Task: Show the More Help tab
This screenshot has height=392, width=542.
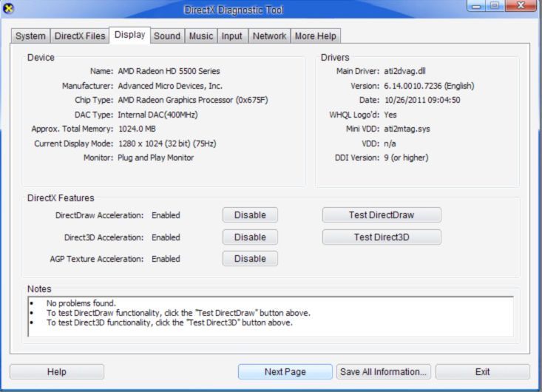Action: [x=316, y=36]
